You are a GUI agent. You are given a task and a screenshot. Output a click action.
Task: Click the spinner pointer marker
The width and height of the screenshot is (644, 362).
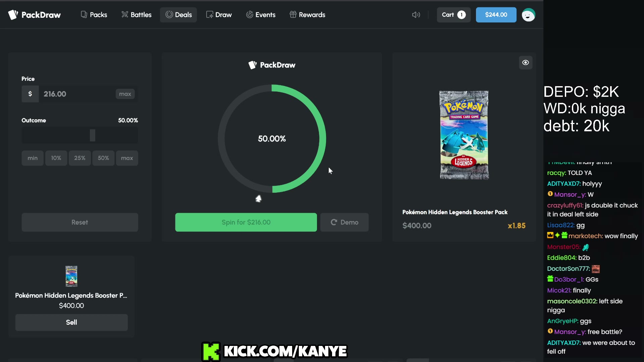258,199
